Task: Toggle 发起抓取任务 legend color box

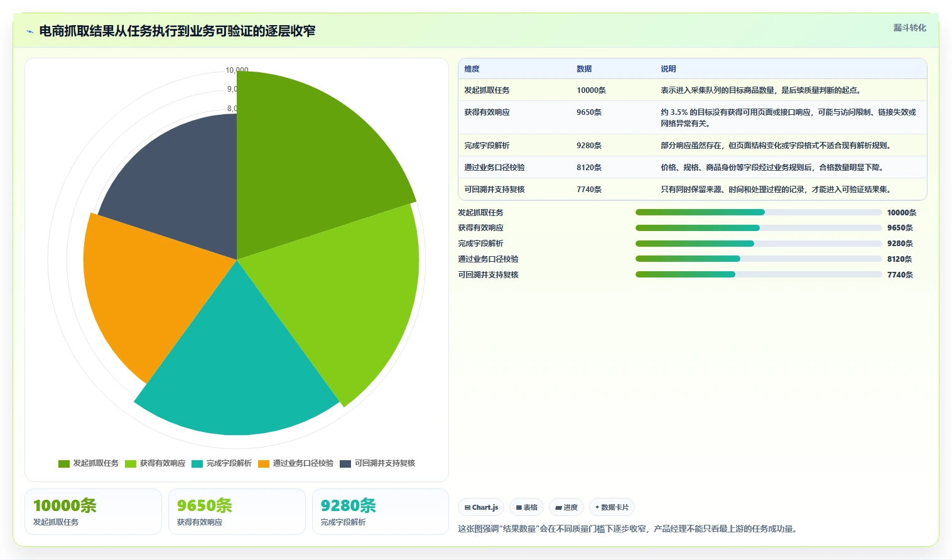Action: [x=63, y=464]
